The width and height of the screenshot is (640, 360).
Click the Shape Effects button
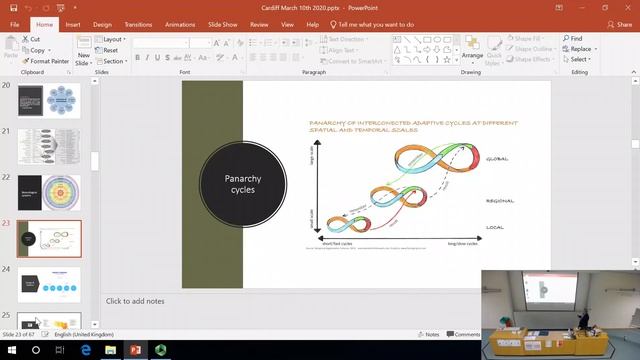click(x=530, y=60)
